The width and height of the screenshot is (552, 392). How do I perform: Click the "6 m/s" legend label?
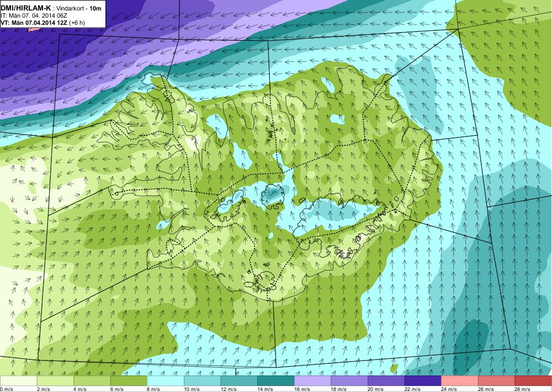pos(117,389)
